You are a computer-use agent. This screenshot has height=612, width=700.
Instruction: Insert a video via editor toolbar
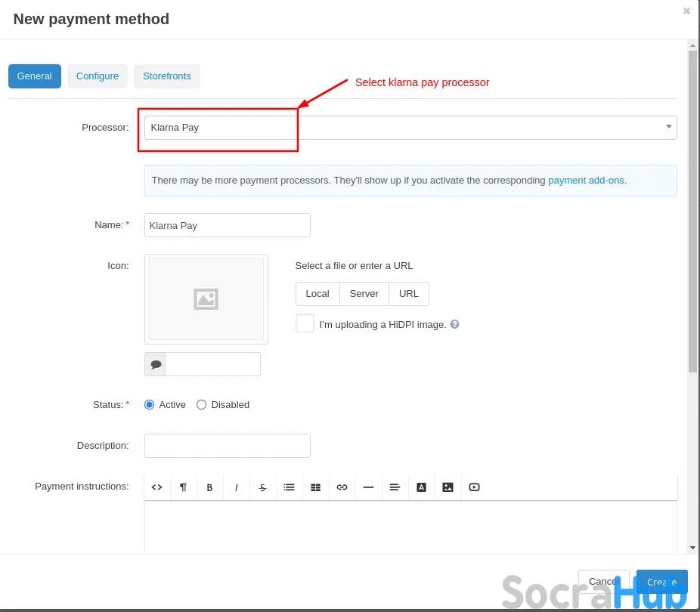[x=474, y=487]
